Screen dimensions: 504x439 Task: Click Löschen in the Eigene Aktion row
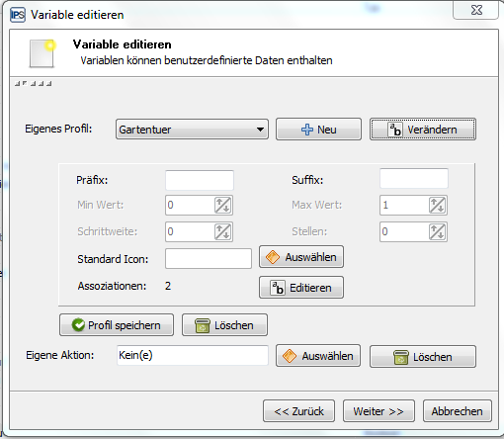pos(423,356)
